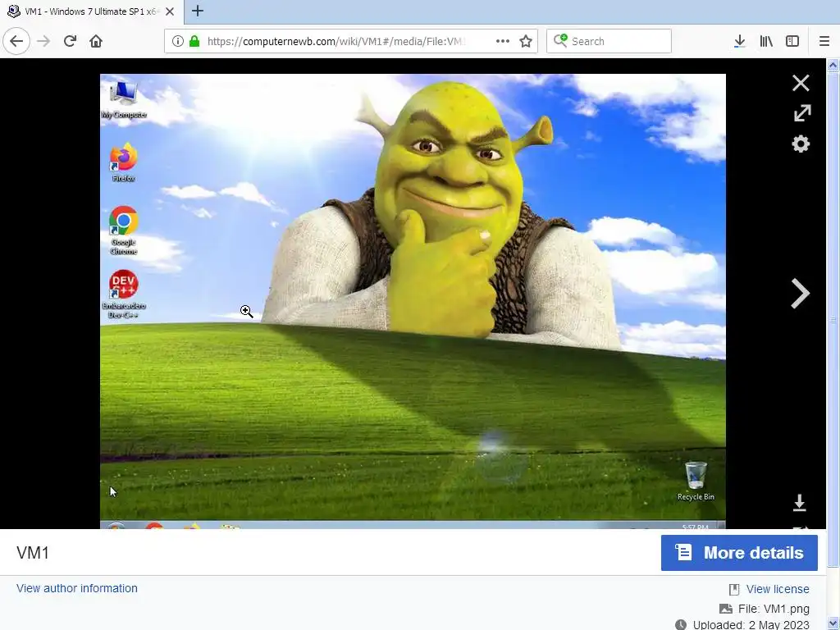Click the Uploaded: 2 May 2023 text
Image resolution: width=840 pixels, height=630 pixels.
[x=751, y=624]
